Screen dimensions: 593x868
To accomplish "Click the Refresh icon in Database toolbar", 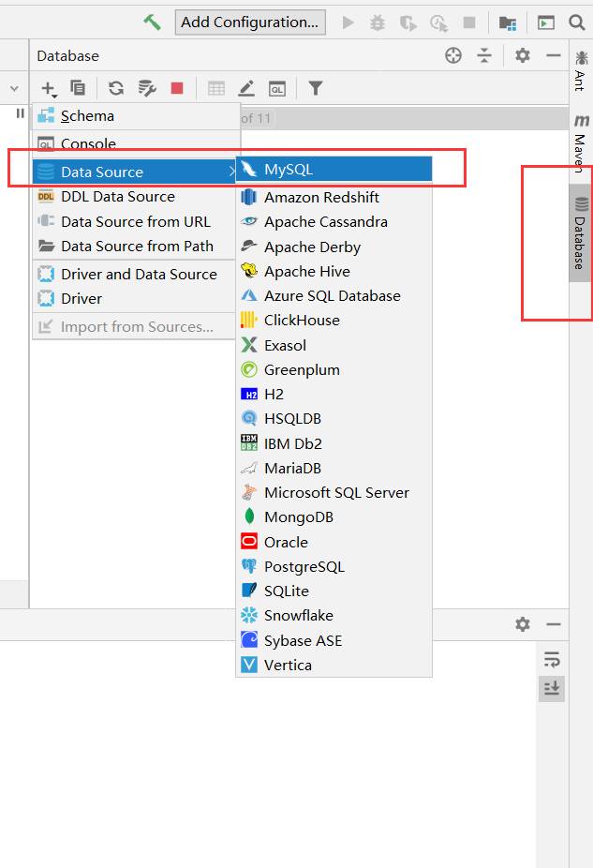I will coord(116,88).
